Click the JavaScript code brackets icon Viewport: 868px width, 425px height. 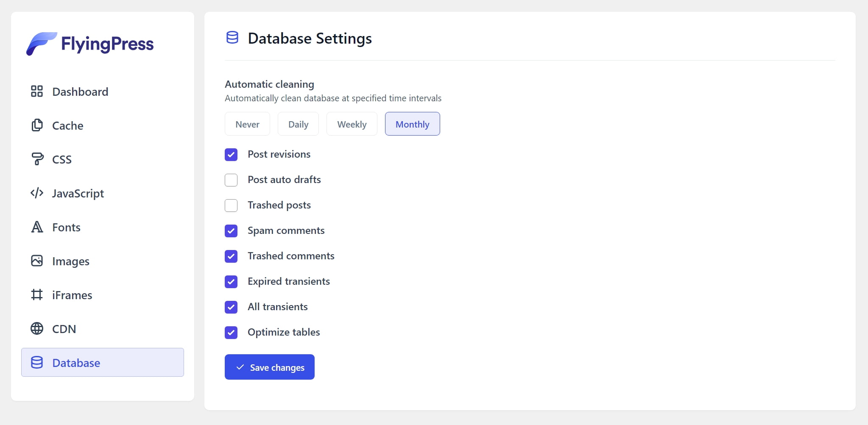37,193
